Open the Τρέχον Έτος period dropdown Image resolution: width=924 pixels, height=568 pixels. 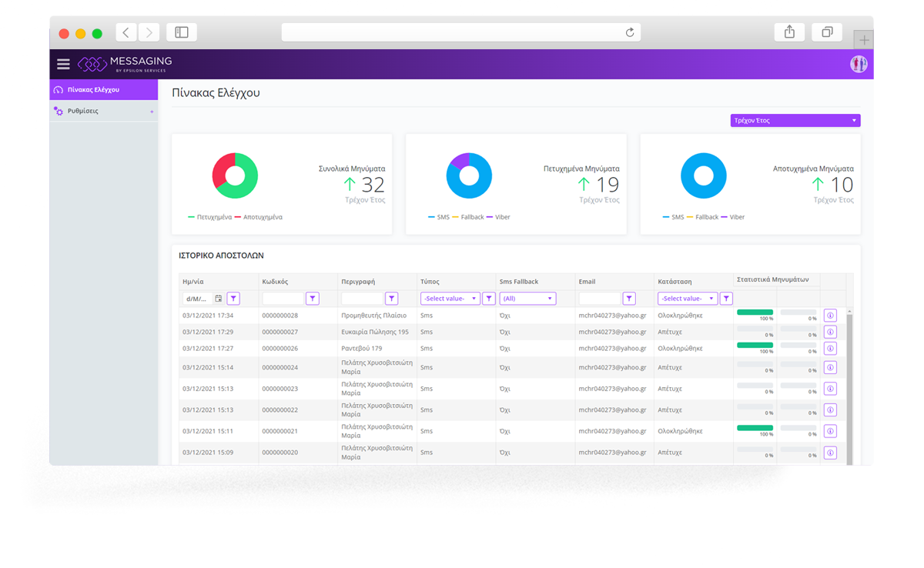[795, 121]
